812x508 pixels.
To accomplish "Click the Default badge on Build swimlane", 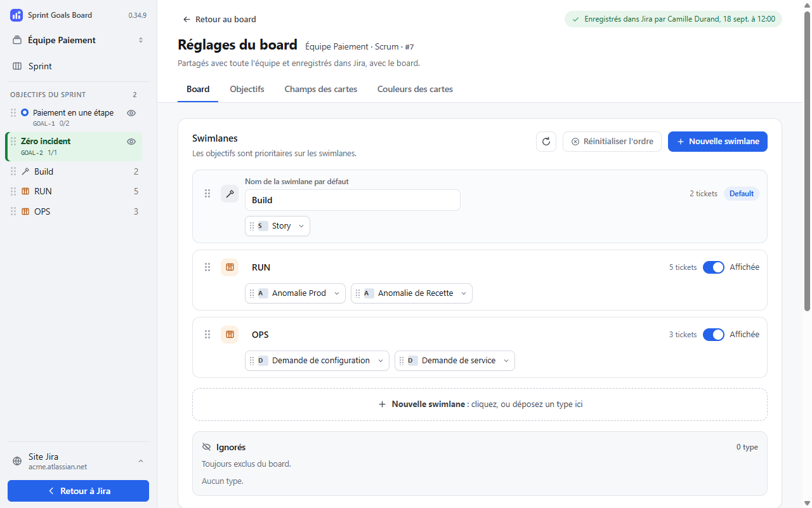I will 742,194.
